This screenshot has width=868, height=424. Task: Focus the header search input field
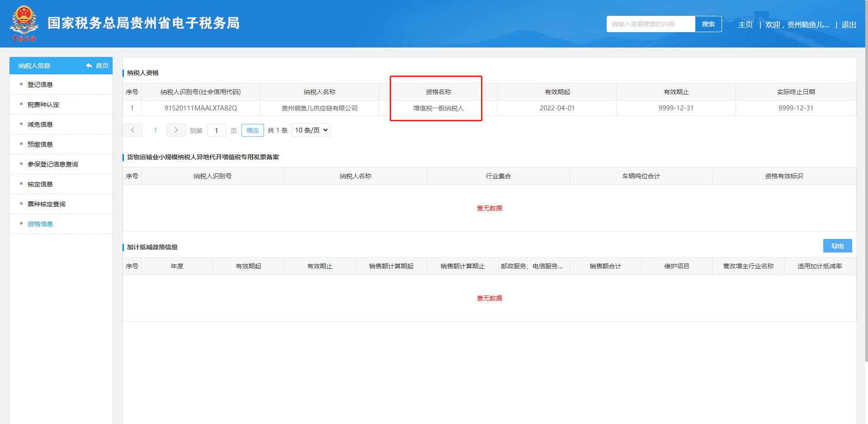pyautogui.click(x=650, y=24)
